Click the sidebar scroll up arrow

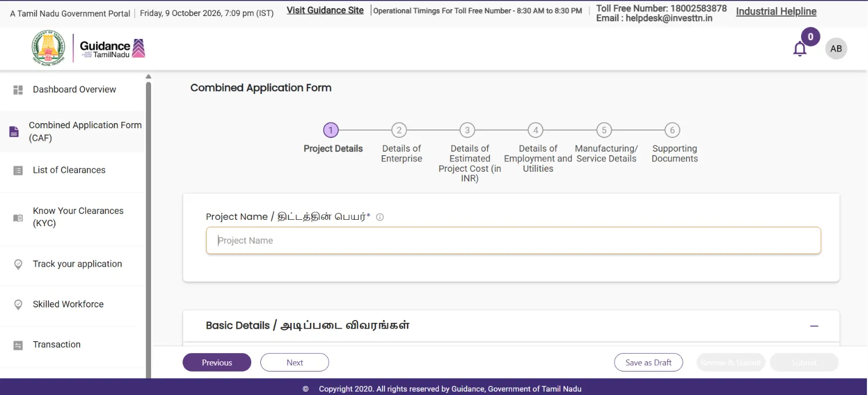tap(148, 77)
